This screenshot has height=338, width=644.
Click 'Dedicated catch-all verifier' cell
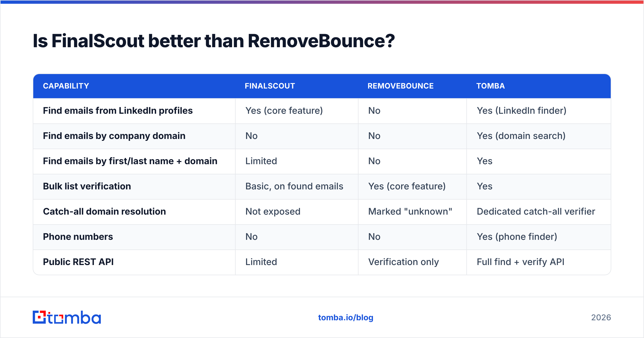click(536, 211)
